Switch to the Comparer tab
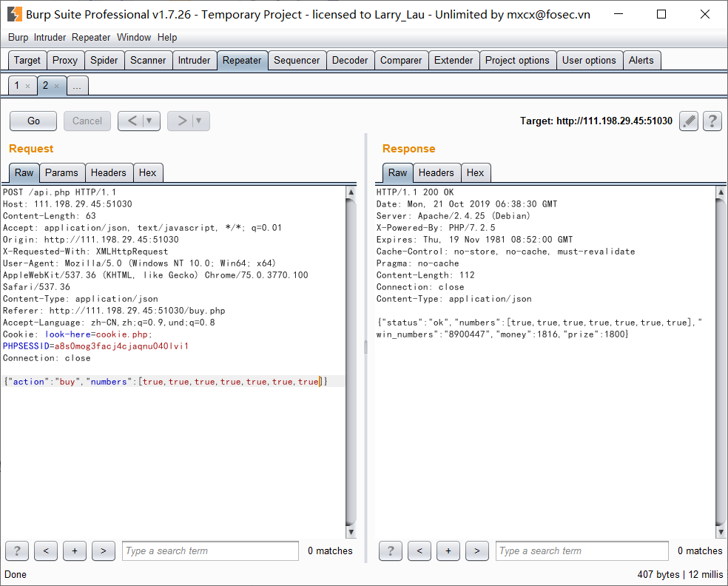The image size is (728, 586). (x=401, y=61)
